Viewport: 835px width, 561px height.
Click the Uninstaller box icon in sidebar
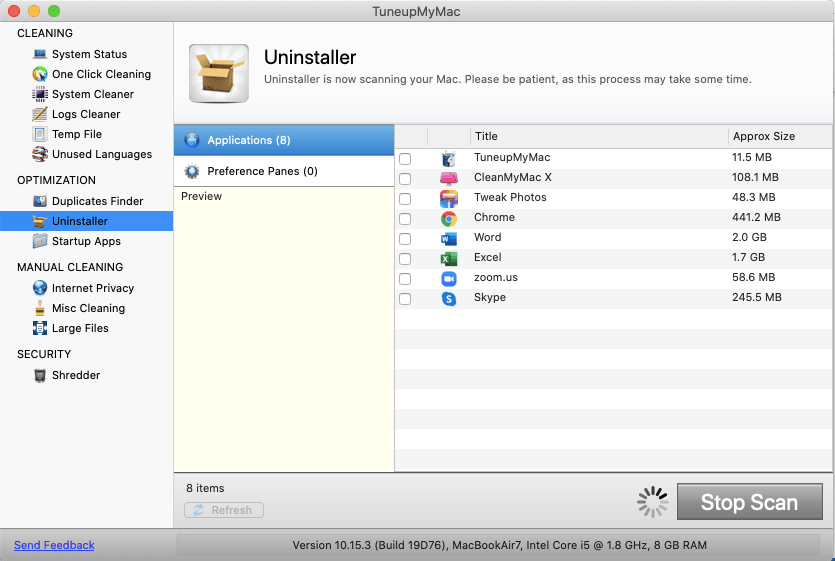[40, 221]
